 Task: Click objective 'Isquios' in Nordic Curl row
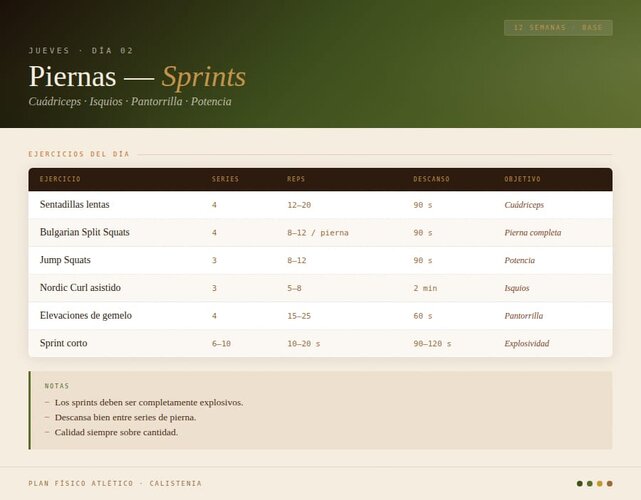[x=517, y=288]
